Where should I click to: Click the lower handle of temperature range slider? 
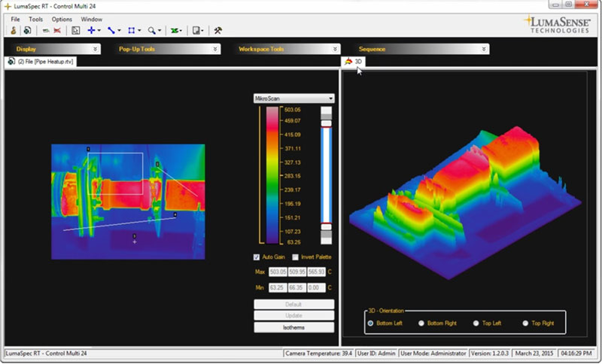pyautogui.click(x=327, y=226)
